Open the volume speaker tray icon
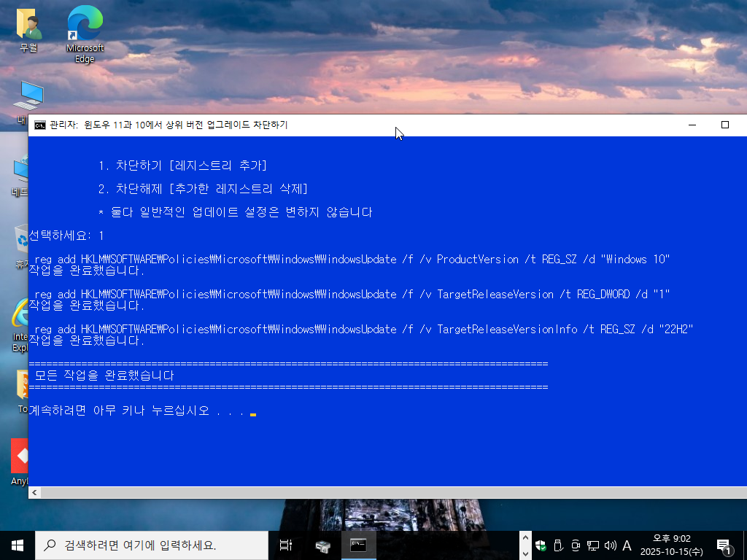Screen dimensions: 747x560 coord(610,545)
